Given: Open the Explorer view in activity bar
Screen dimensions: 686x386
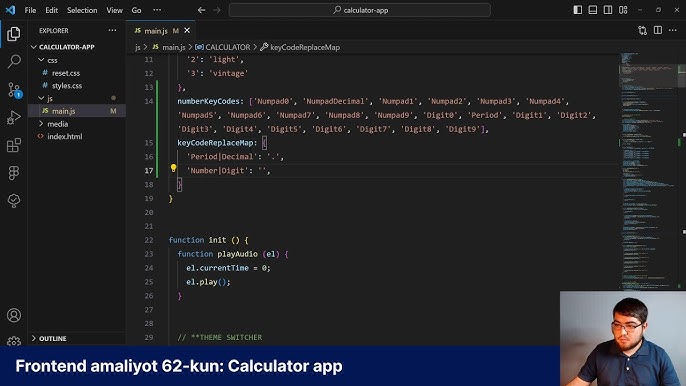Looking at the screenshot, I should [14, 34].
